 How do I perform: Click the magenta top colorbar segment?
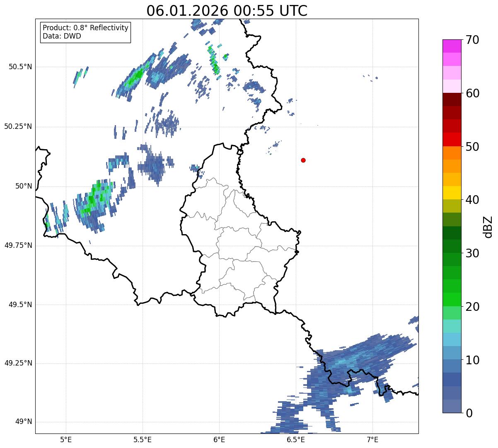(x=452, y=46)
